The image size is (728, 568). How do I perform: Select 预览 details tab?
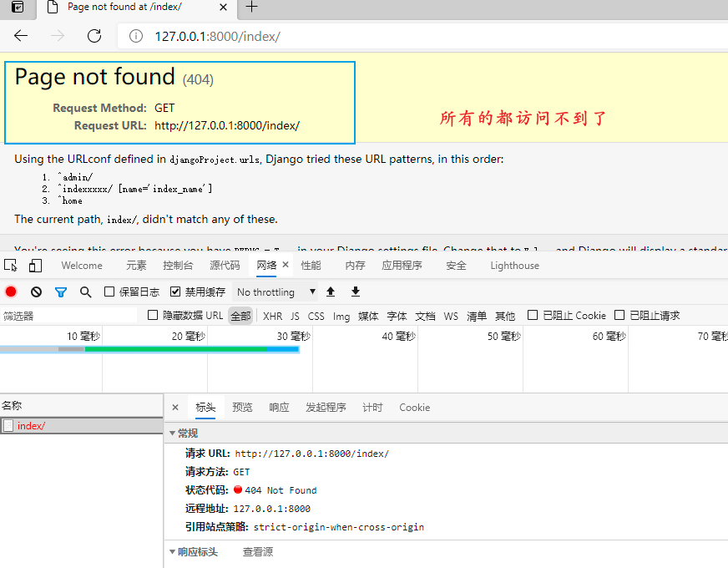coord(242,408)
